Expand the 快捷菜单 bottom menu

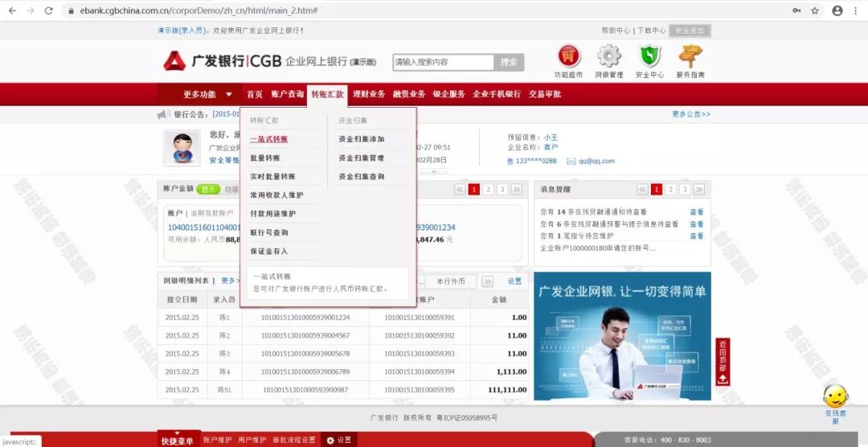pyautogui.click(x=177, y=441)
